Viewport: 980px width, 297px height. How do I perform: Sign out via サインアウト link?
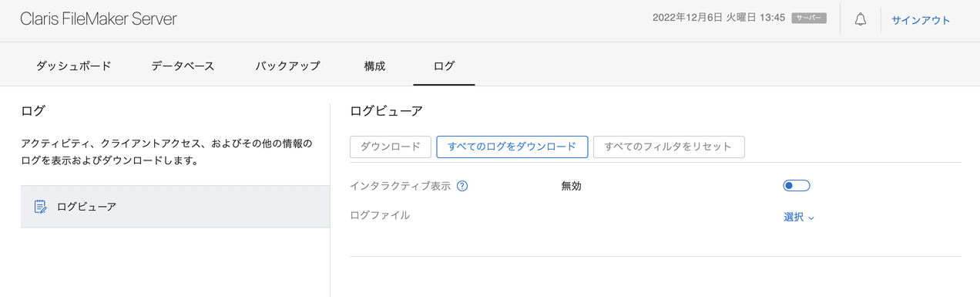921,21
